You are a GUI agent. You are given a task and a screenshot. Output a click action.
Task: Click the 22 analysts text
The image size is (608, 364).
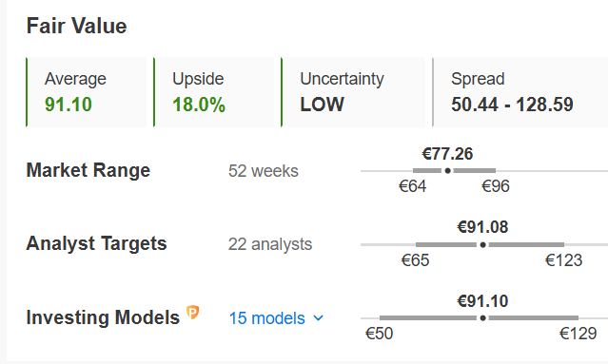point(270,244)
